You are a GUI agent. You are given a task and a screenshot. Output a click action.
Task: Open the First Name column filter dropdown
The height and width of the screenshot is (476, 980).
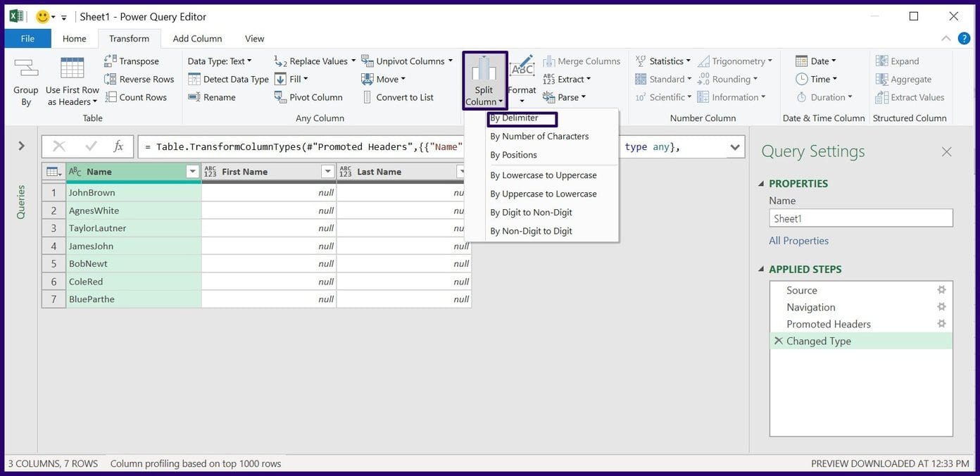[327, 172]
